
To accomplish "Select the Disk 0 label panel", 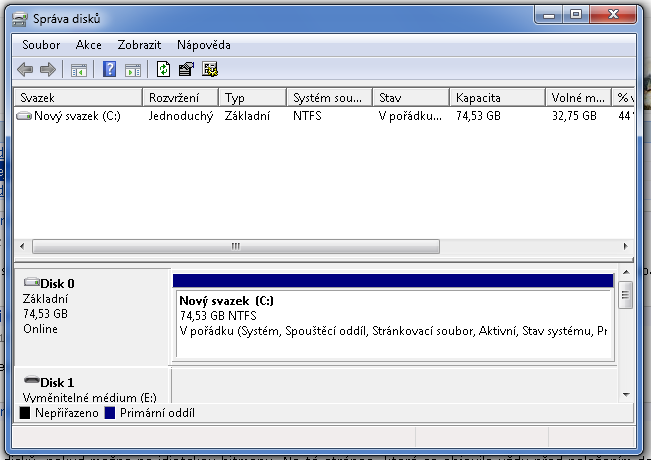I will pyautogui.click(x=92, y=317).
